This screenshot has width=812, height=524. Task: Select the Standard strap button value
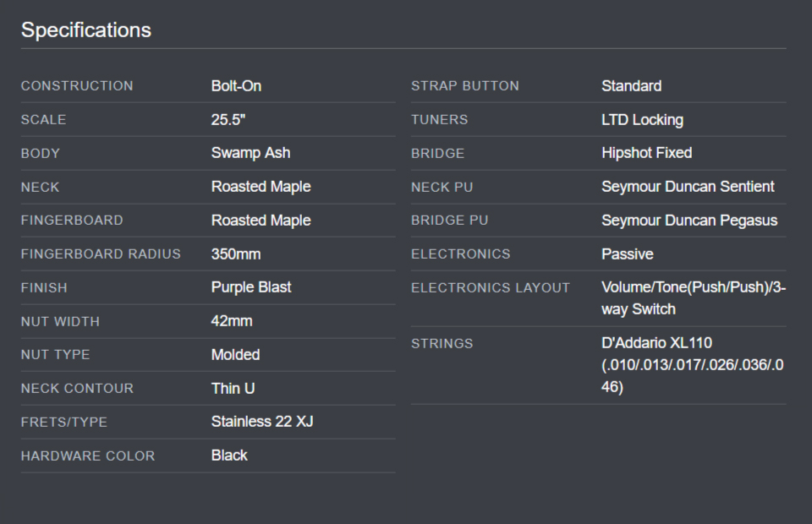pyautogui.click(x=631, y=86)
